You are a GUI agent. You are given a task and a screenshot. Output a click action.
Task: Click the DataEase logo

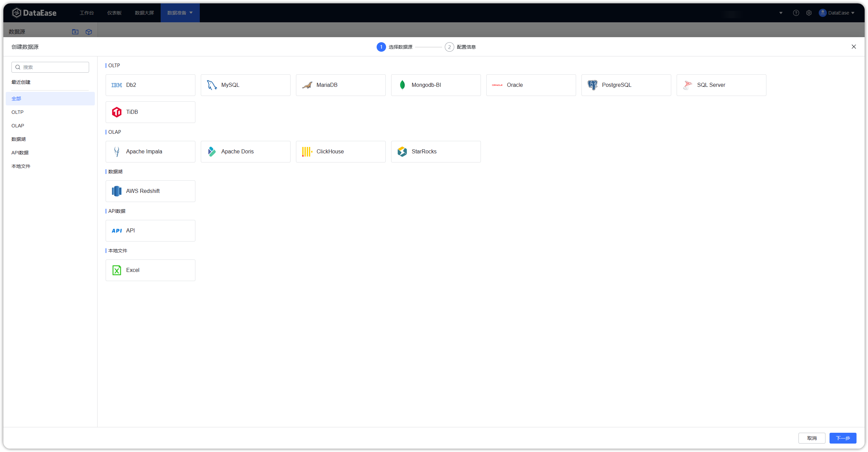point(34,13)
